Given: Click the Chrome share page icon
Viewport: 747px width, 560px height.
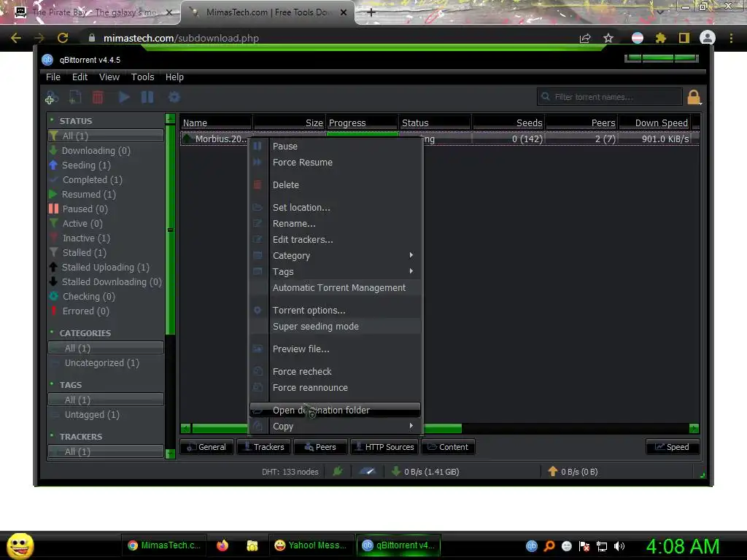Looking at the screenshot, I should (585, 38).
